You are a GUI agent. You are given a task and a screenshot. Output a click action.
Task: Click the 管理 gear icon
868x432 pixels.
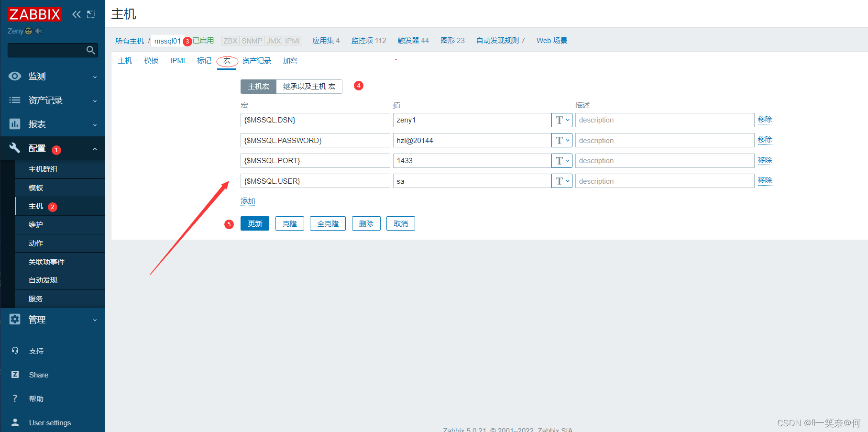pos(15,319)
